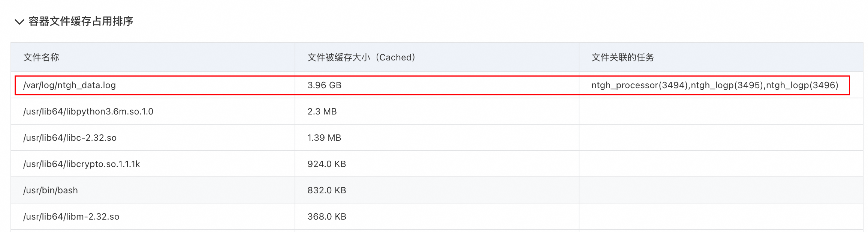Image resolution: width=868 pixels, height=232 pixels.
Task: Select the /var/log/ntgh_data.log file name
Action: tap(69, 85)
